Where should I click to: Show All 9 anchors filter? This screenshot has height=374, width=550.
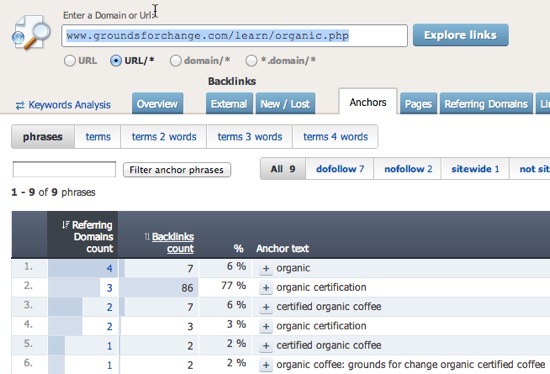[x=283, y=169]
